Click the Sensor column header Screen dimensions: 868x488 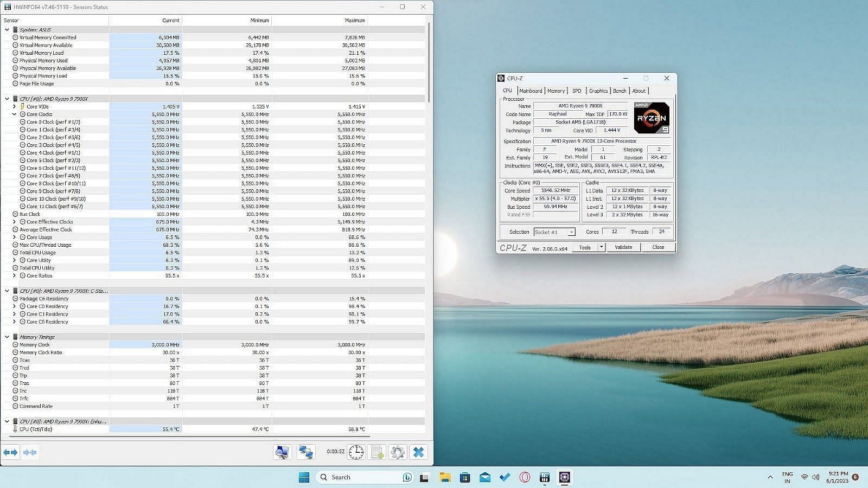tap(54, 20)
